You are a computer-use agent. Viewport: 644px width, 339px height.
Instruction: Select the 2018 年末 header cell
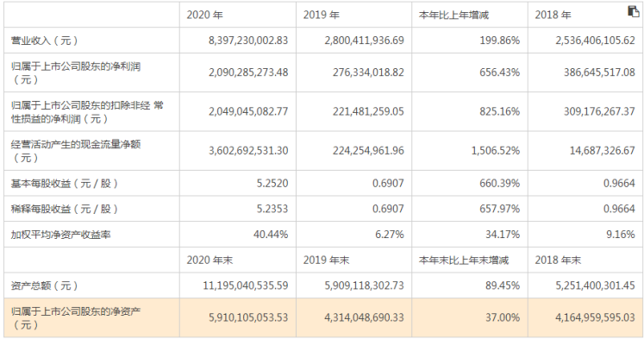point(558,261)
